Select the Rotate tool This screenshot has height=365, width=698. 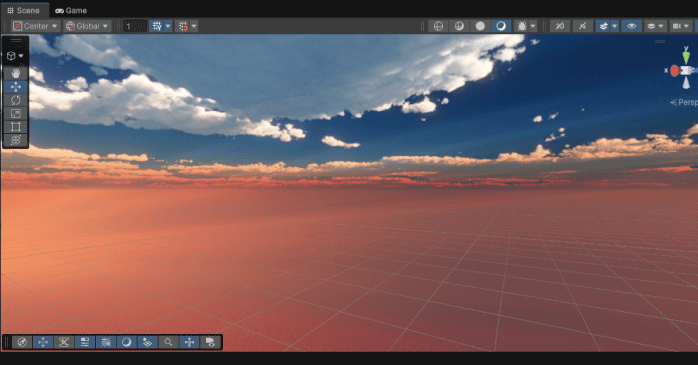[x=16, y=100]
